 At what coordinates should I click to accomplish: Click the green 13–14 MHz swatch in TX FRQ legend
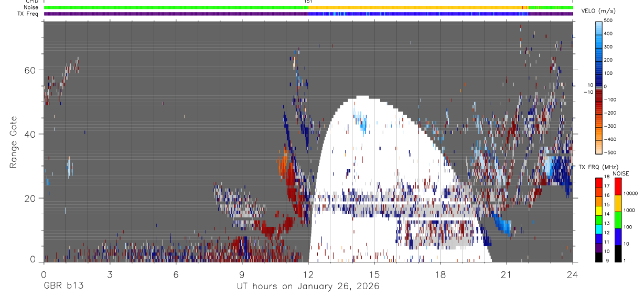click(599, 219)
